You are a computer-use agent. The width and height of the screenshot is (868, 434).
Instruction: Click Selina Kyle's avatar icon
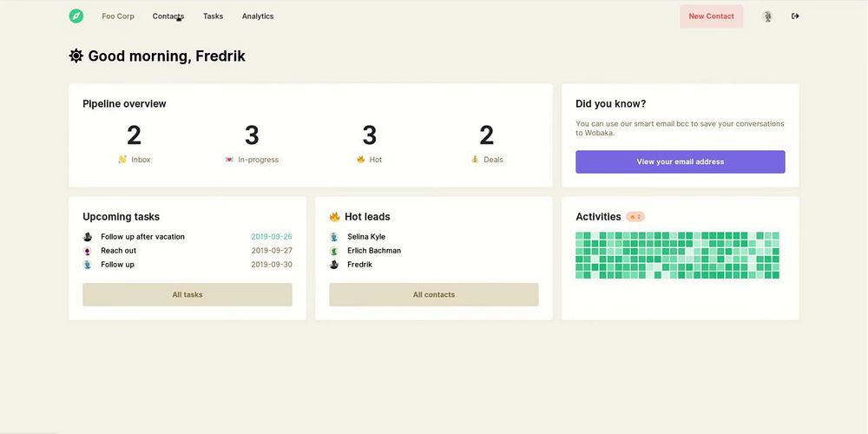pos(334,237)
